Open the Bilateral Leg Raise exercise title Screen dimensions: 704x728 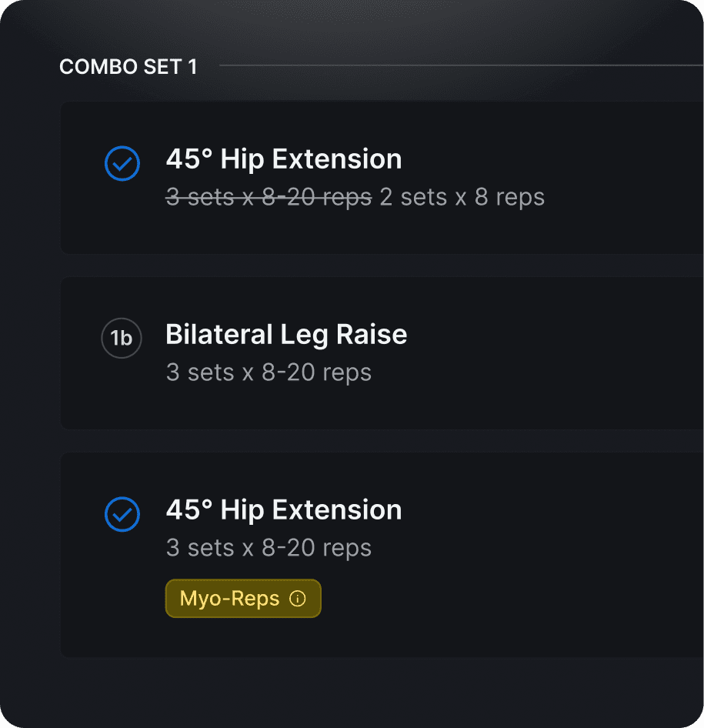pyautogui.click(x=286, y=335)
